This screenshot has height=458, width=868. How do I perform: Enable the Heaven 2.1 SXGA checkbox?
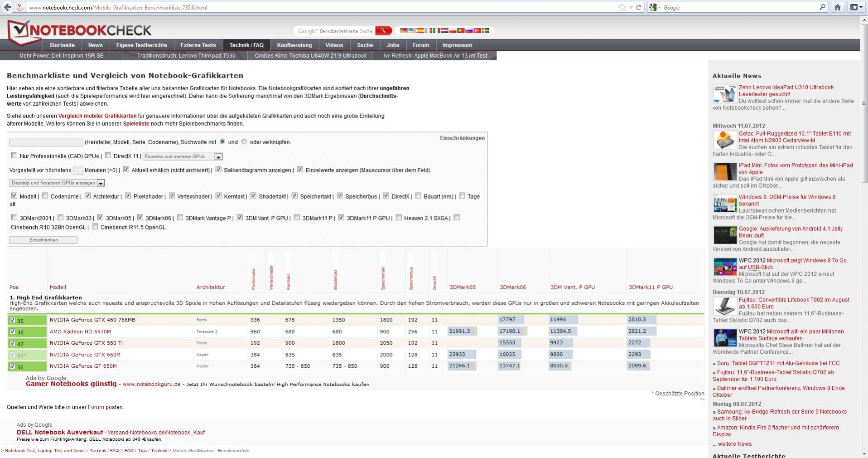[x=399, y=218]
